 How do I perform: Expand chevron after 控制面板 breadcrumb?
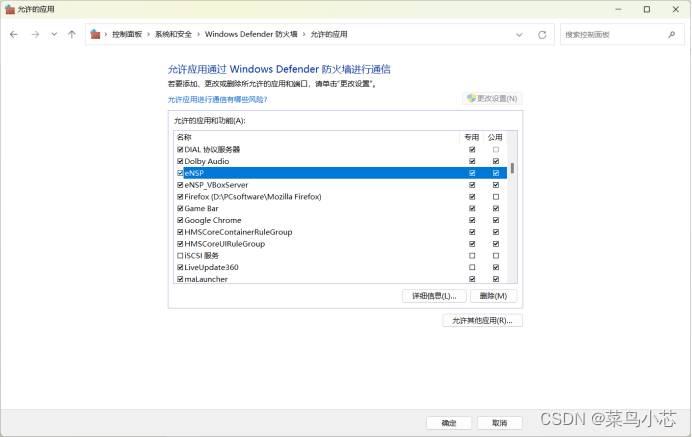click(x=148, y=34)
